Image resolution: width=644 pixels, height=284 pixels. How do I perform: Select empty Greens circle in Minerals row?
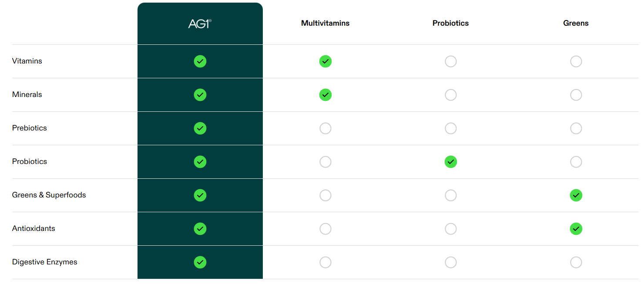pyautogui.click(x=576, y=95)
